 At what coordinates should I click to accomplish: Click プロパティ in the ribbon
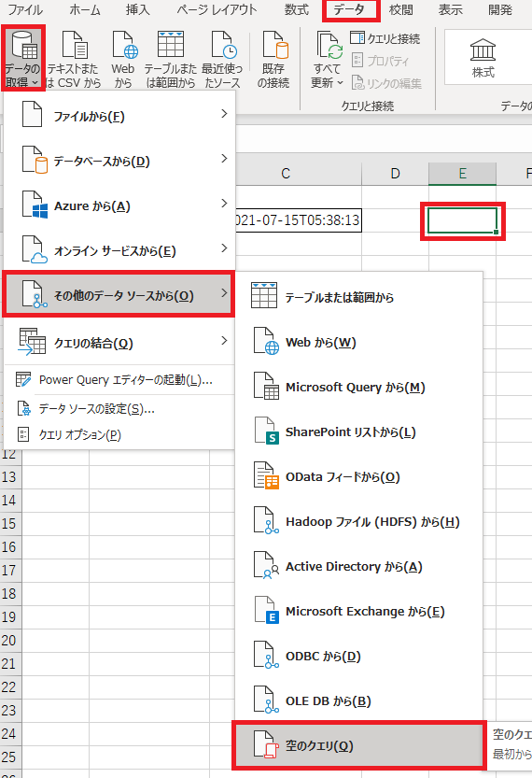[380, 61]
